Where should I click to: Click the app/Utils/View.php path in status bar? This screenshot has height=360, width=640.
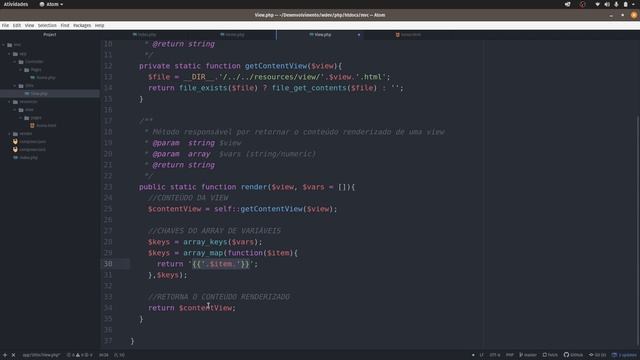click(x=41, y=355)
